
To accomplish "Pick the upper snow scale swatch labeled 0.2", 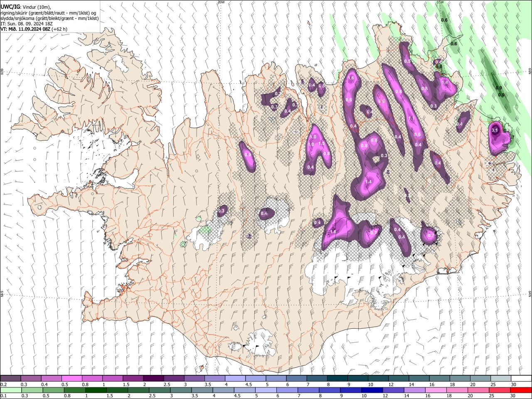I will click(10, 378).
